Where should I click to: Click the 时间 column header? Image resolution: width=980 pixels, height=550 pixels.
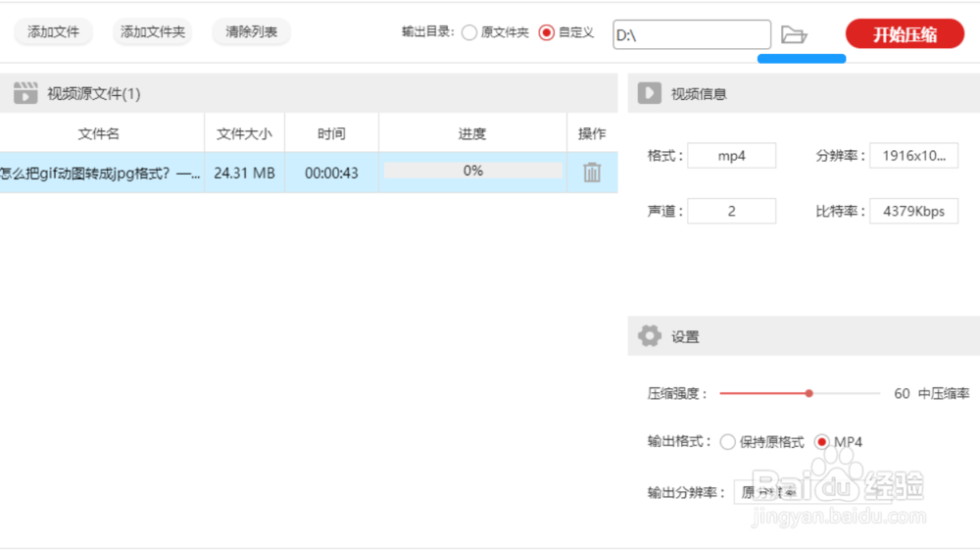[331, 133]
